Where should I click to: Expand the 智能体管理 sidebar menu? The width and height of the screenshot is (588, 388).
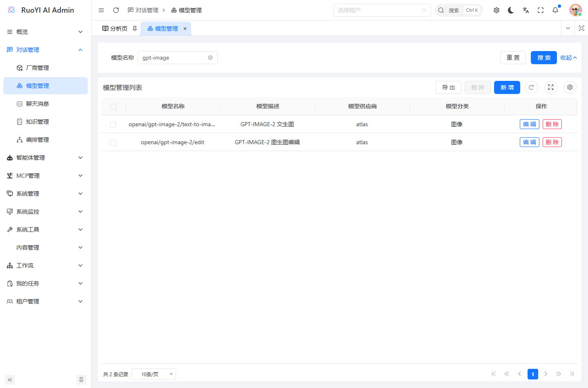point(45,158)
